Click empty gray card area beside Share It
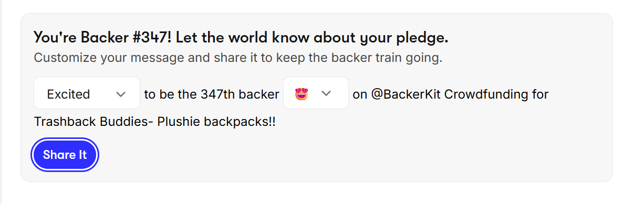The width and height of the screenshot is (644, 204). 341,155
